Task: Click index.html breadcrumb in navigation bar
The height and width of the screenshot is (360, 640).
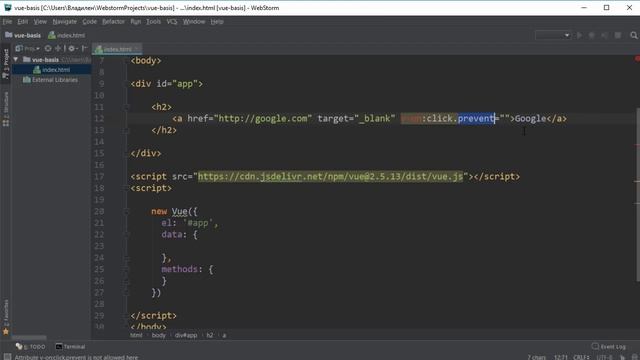Action: pyautogui.click(x=67, y=36)
